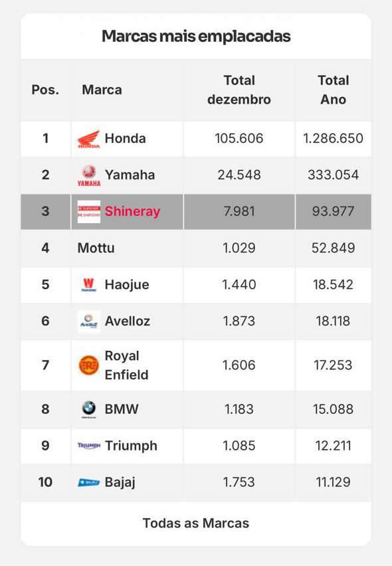Screen dimensions: 392x566
Task: Open the Todas as Marcas link
Action: 195,523
